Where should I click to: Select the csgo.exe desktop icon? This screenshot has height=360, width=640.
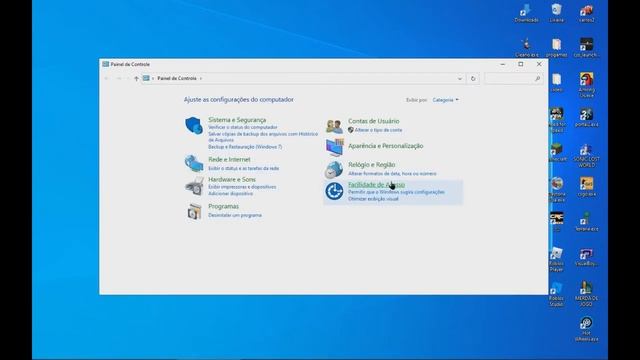[x=586, y=187]
